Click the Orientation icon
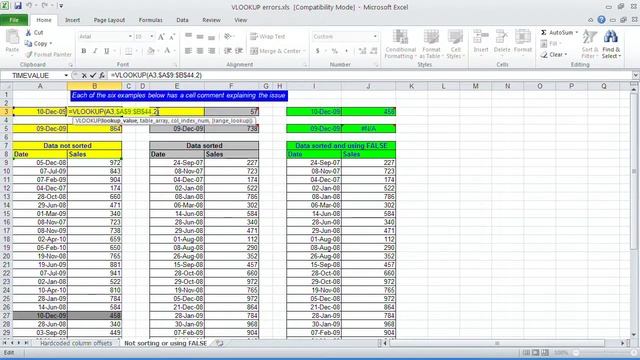This screenshot has width=640, height=360. pos(229,37)
